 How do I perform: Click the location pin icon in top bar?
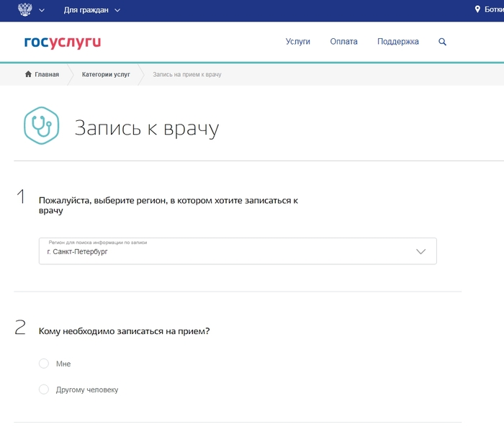click(477, 9)
